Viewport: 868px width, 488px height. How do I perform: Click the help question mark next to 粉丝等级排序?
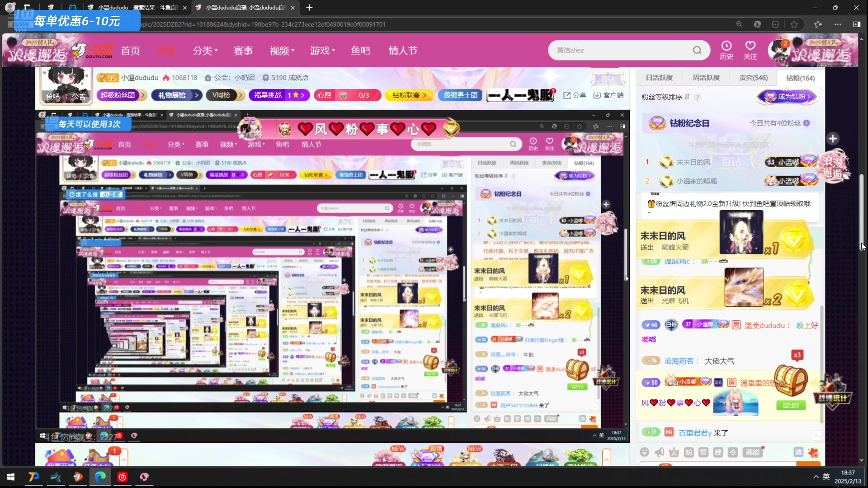coord(698,97)
